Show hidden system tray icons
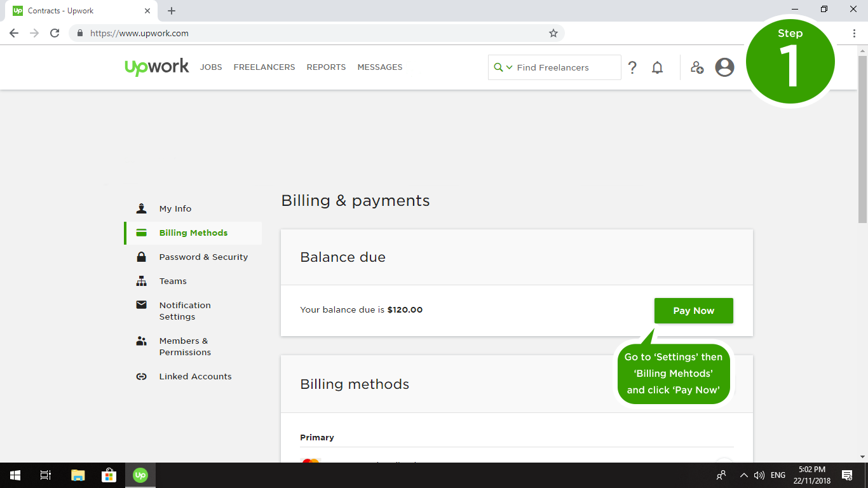Image resolution: width=868 pixels, height=488 pixels. click(x=743, y=475)
